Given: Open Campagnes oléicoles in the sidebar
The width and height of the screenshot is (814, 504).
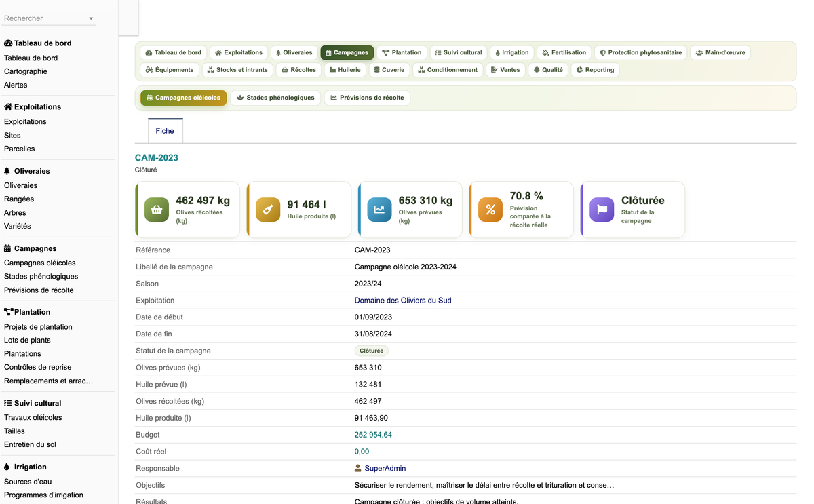Looking at the screenshot, I should click(40, 263).
